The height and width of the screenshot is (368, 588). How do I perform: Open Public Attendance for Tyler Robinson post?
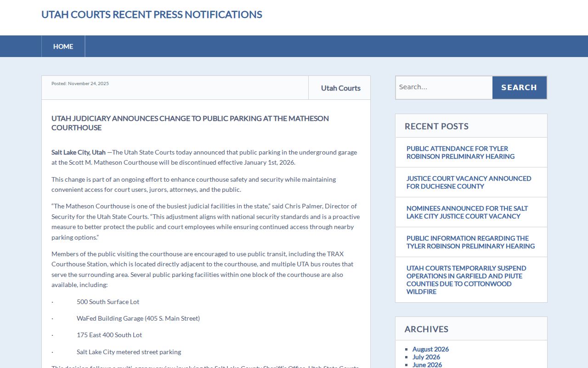tap(460, 152)
